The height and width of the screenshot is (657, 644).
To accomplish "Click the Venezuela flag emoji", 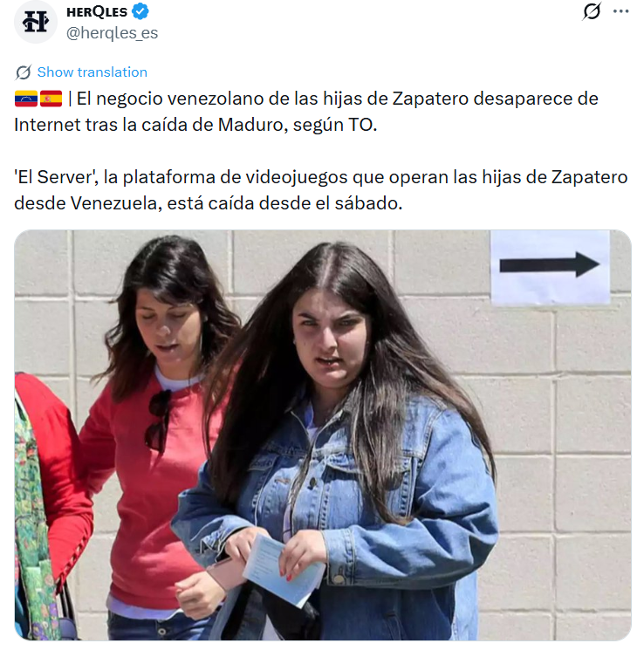I will [26, 99].
